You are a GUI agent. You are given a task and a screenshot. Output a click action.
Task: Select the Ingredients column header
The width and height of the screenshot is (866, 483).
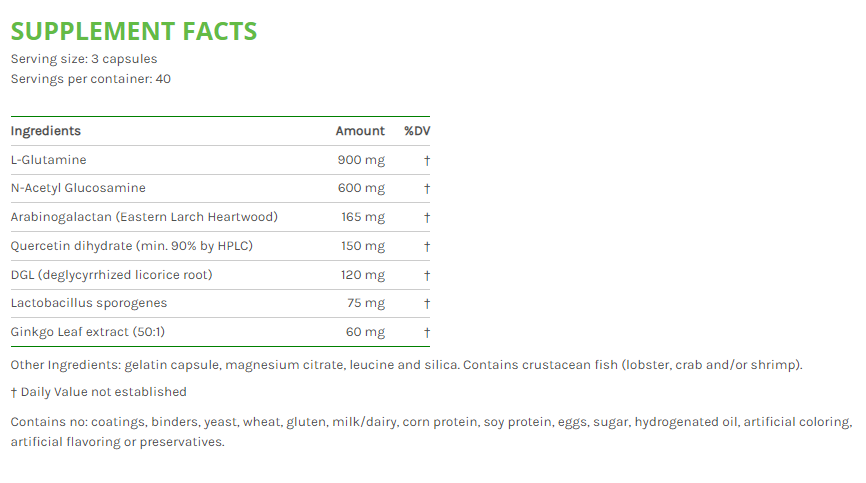(46, 131)
